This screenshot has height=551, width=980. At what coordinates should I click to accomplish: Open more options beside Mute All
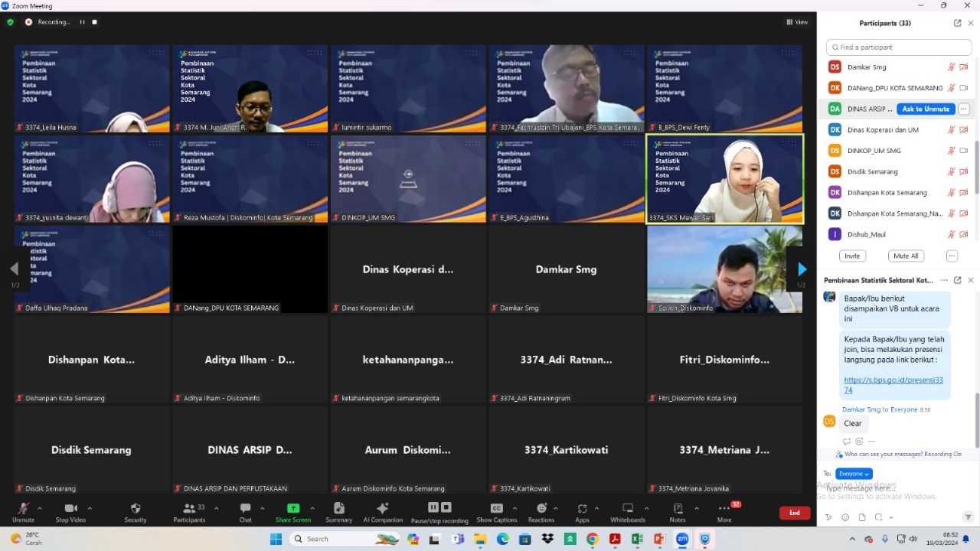pyautogui.click(x=952, y=256)
